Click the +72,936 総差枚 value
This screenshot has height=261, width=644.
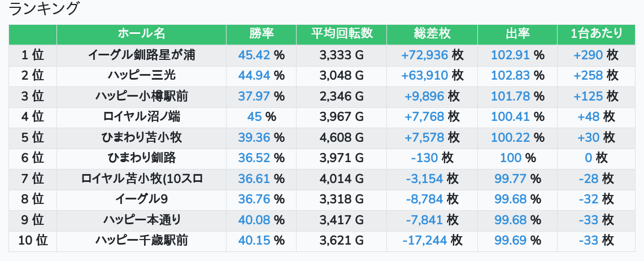pyautogui.click(x=424, y=55)
